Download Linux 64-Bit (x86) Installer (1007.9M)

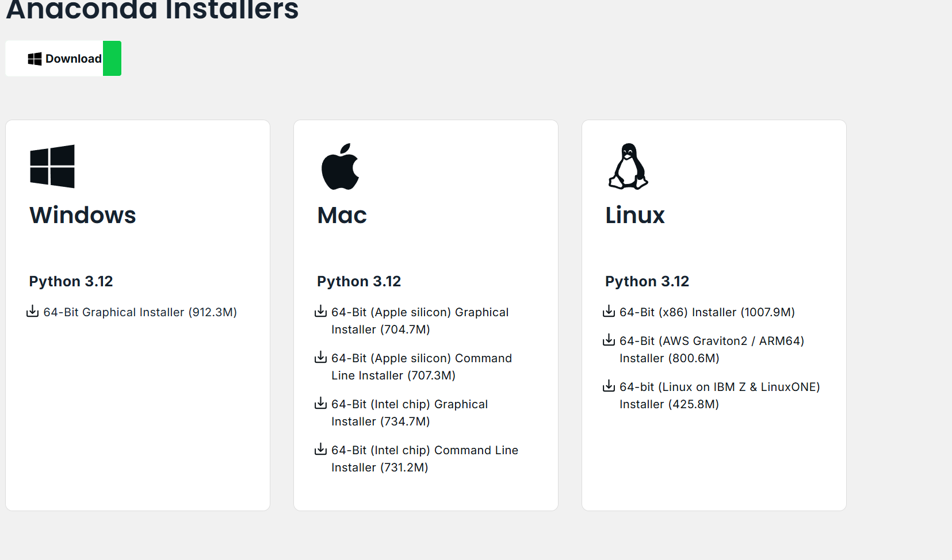point(707,312)
